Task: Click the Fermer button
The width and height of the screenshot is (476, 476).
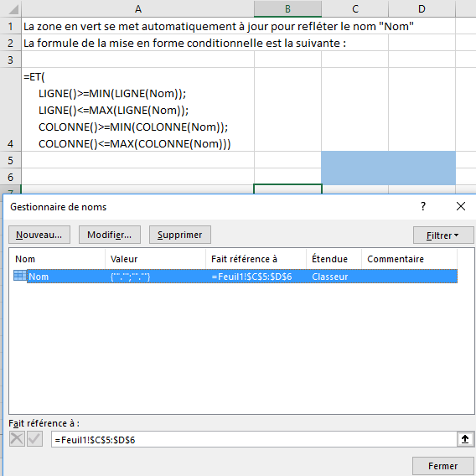Action: click(442, 466)
